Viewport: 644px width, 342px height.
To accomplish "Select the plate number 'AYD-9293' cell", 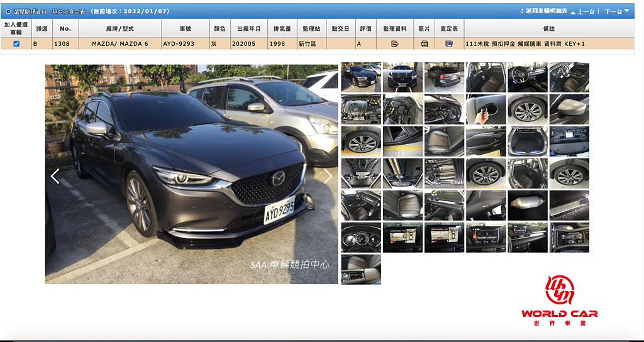I will pyautogui.click(x=186, y=43).
